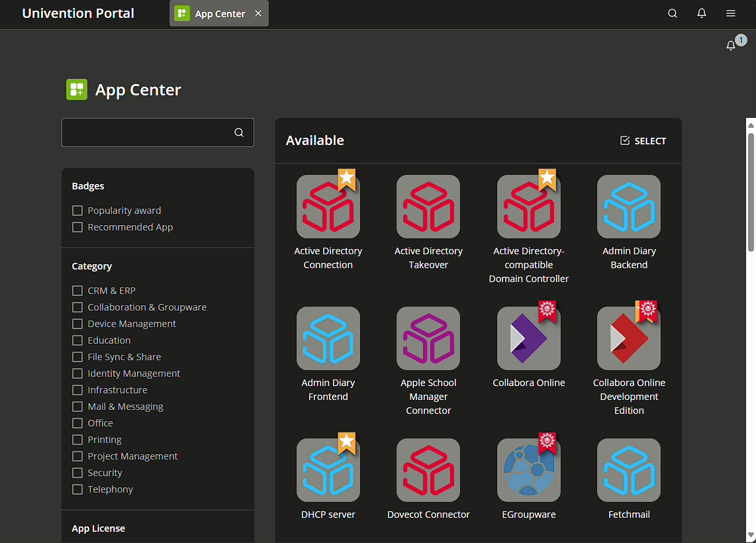Click the App Center page title
The width and height of the screenshot is (756, 543).
[138, 89]
